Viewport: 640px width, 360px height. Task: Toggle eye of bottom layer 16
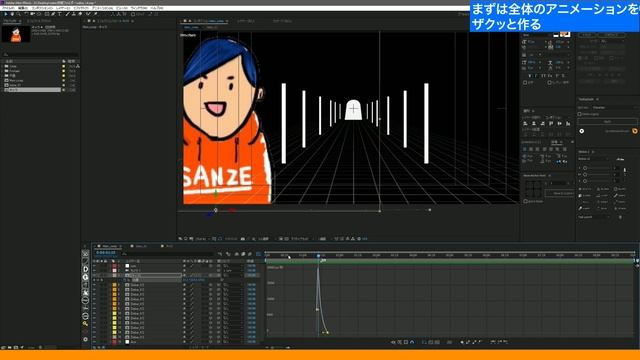point(94,342)
